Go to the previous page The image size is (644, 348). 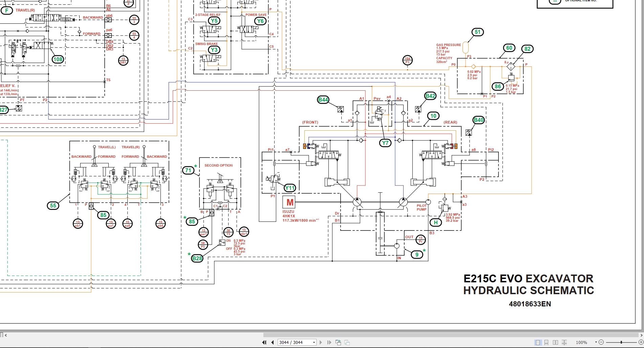(273, 342)
